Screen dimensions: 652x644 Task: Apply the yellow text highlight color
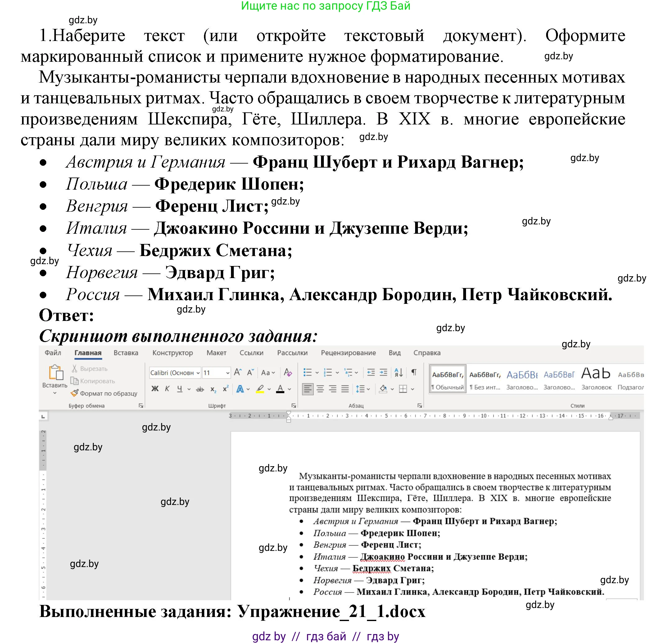tap(260, 389)
